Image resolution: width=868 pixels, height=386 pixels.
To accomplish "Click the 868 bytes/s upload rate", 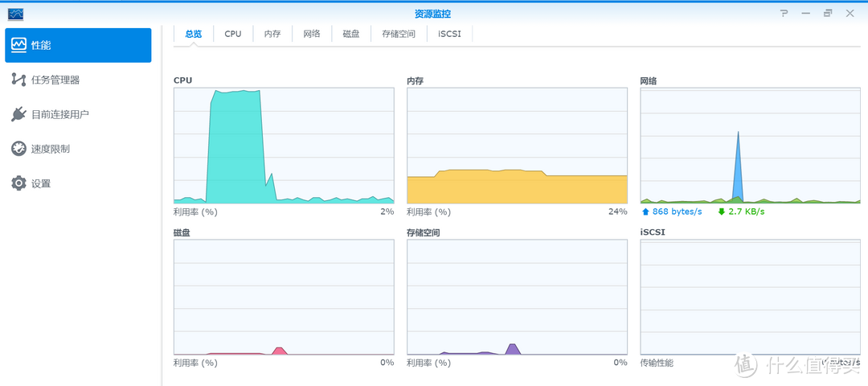I will tap(677, 211).
